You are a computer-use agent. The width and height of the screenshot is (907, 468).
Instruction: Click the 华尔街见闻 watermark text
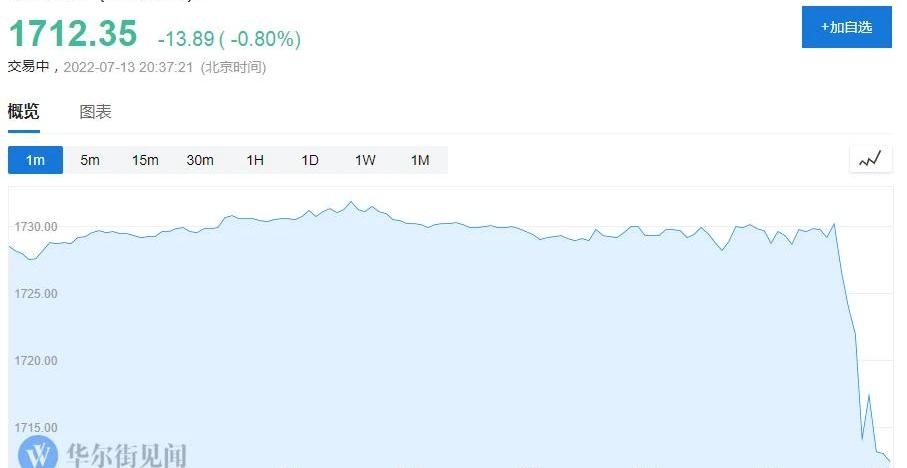pyautogui.click(x=125, y=455)
